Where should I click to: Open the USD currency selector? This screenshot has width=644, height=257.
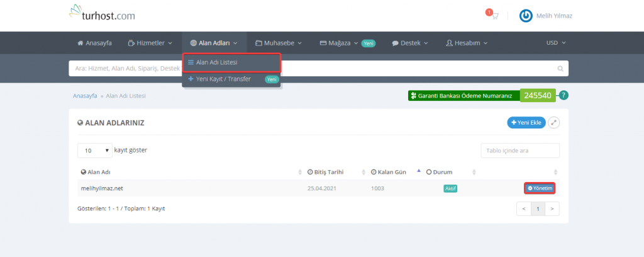pos(556,43)
